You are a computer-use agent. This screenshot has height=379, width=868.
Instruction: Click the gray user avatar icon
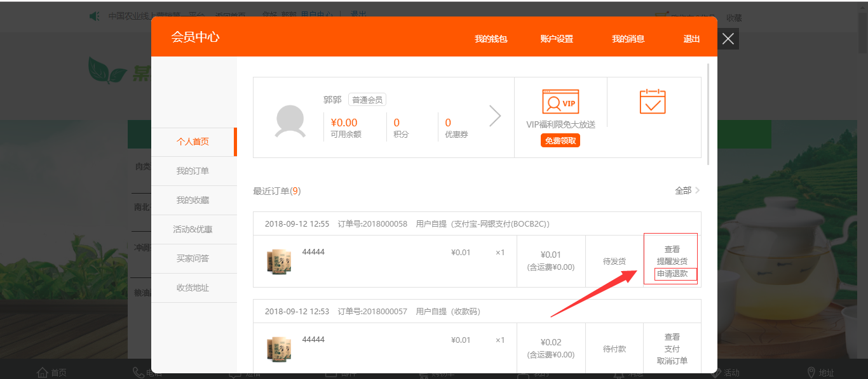290,121
